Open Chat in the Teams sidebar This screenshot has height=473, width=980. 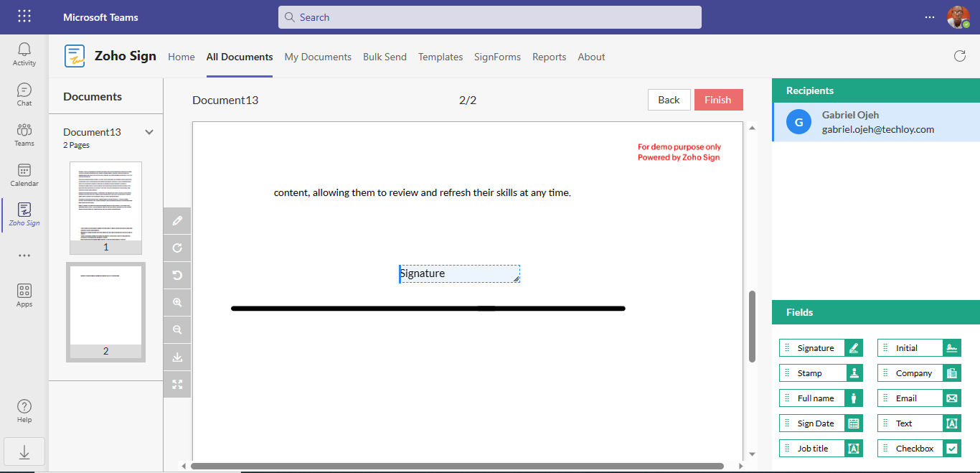[24, 95]
